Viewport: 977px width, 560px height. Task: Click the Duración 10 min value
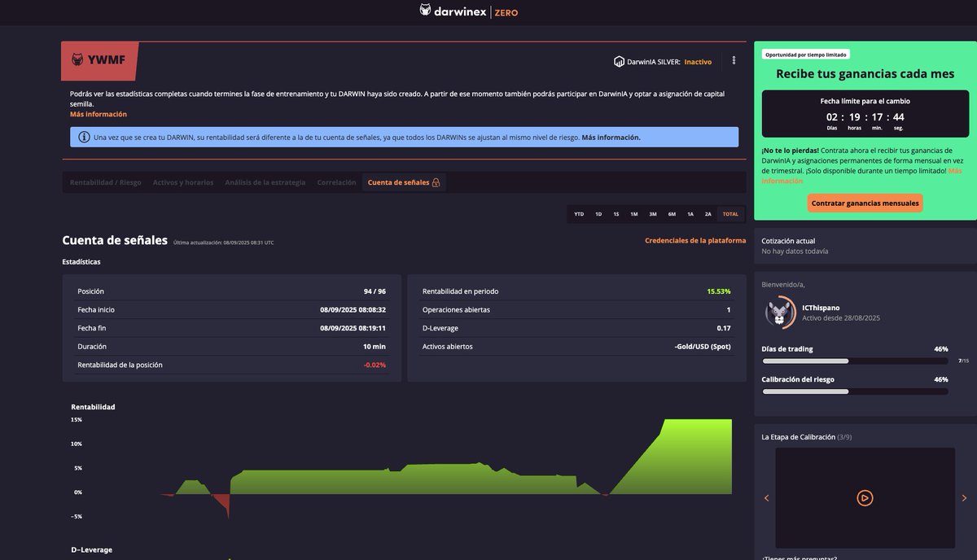point(374,347)
